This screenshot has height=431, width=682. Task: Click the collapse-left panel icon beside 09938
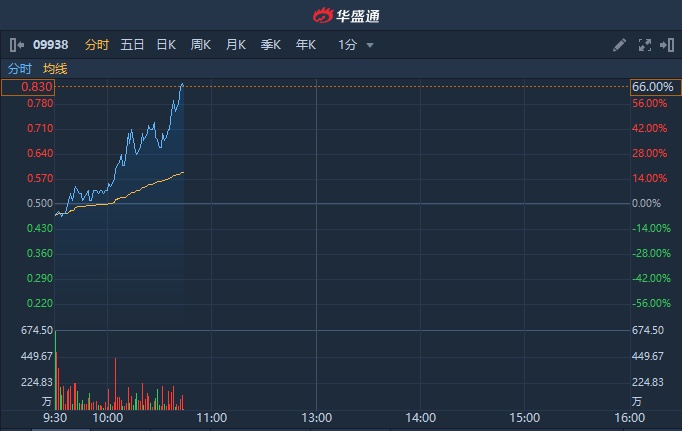pyautogui.click(x=16, y=45)
